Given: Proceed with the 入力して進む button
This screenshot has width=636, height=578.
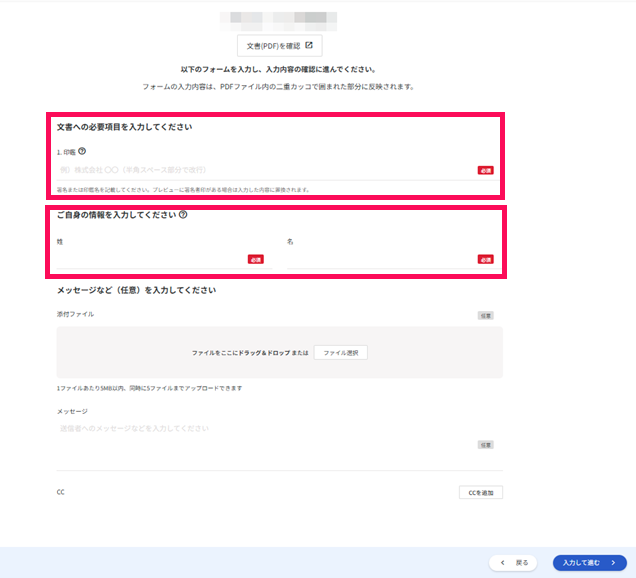Looking at the screenshot, I should pos(590,563).
